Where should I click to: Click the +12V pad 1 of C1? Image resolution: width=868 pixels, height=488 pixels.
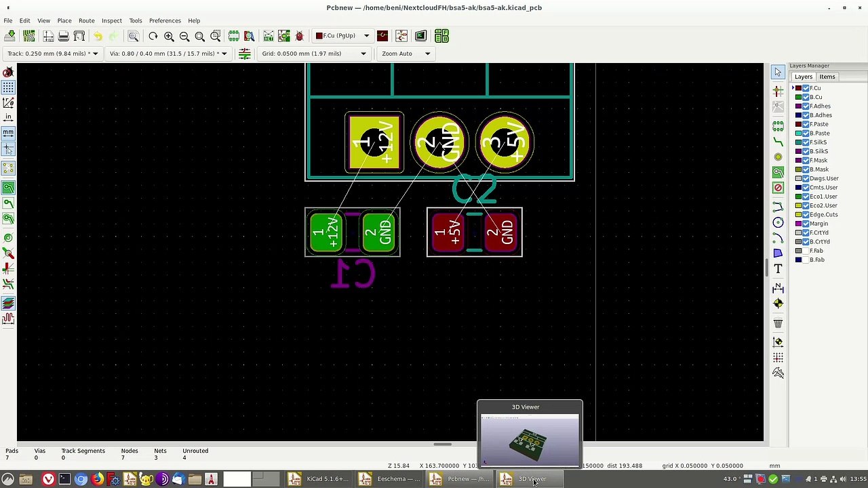[325, 232]
